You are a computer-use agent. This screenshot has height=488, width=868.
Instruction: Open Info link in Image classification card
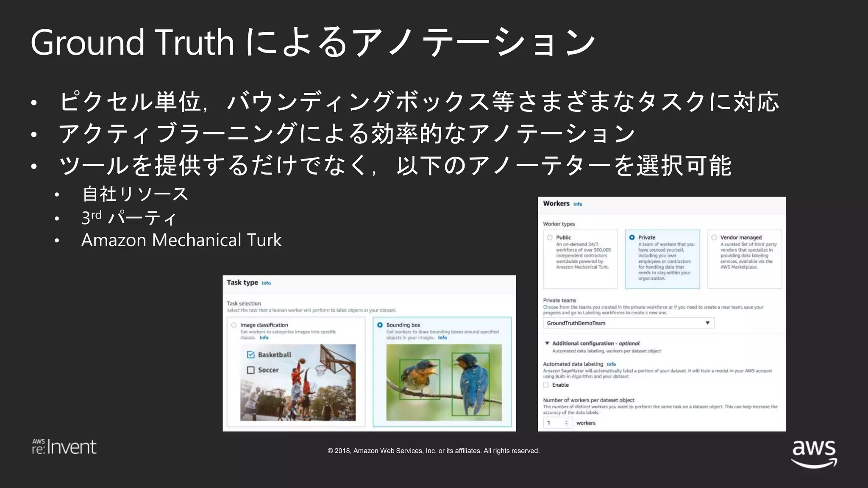click(x=264, y=338)
